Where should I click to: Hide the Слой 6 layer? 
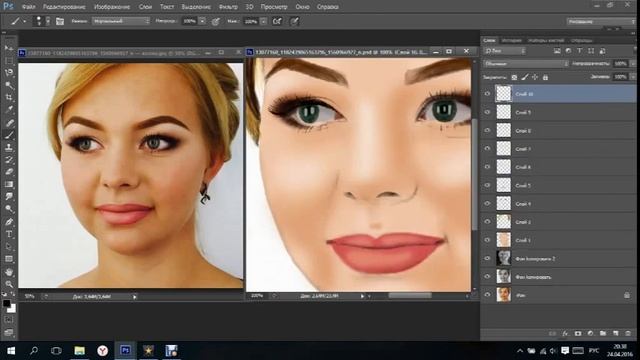pos(487,167)
